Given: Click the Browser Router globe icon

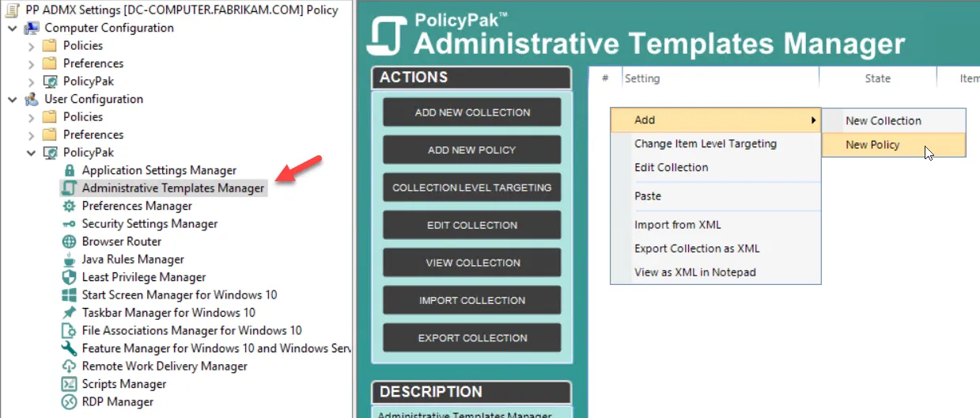Looking at the screenshot, I should pos(69,241).
